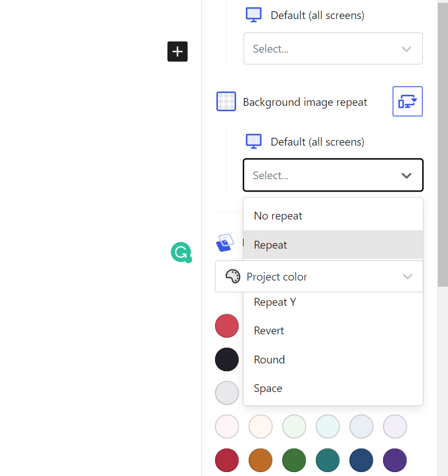The image size is (448, 476).
Task: Click the Grammarly assistant icon
Action: [x=181, y=253]
